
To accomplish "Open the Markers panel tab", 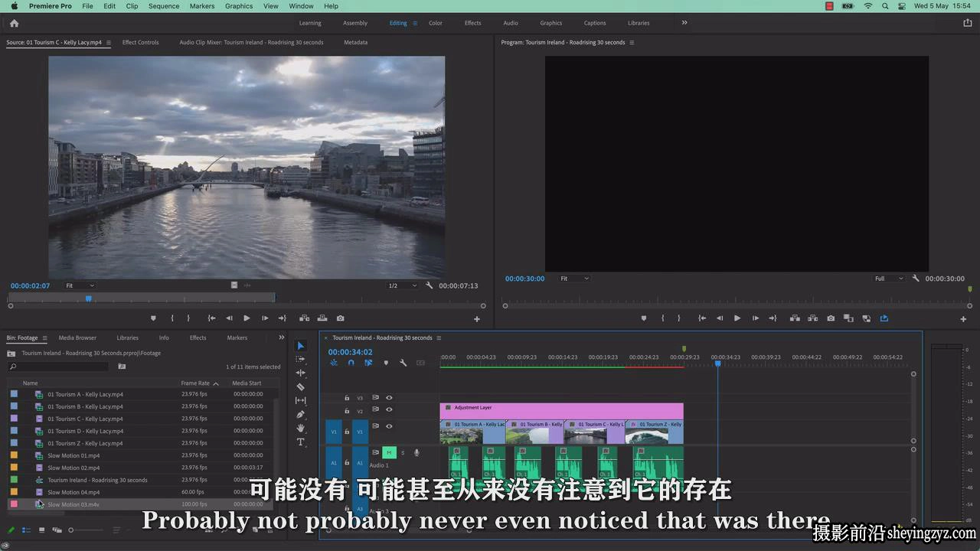I will coord(237,337).
